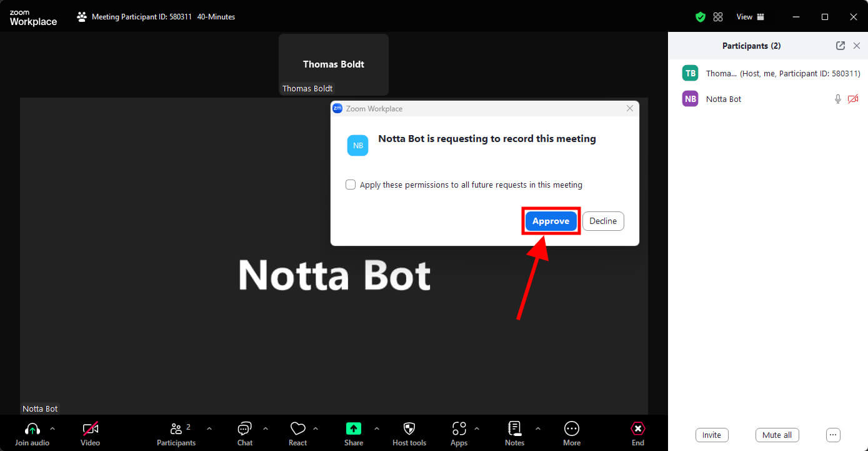The height and width of the screenshot is (451, 868).
Task: Open the participants panel more options button
Action: pyautogui.click(x=833, y=435)
